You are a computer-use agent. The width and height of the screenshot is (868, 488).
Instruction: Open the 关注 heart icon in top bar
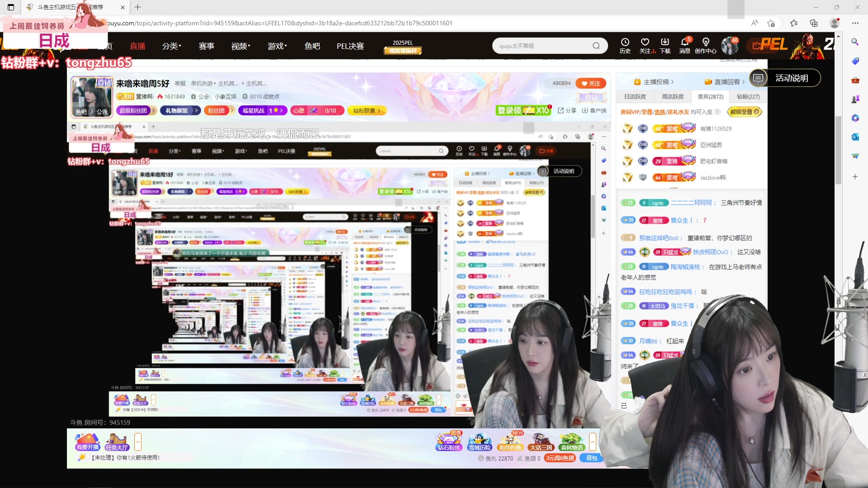645,46
